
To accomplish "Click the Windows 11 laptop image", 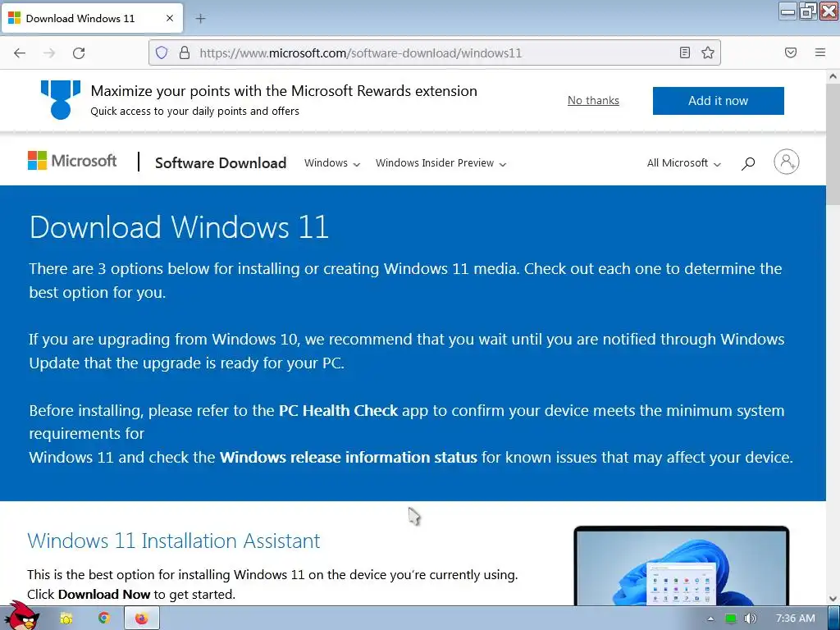I will click(681, 566).
